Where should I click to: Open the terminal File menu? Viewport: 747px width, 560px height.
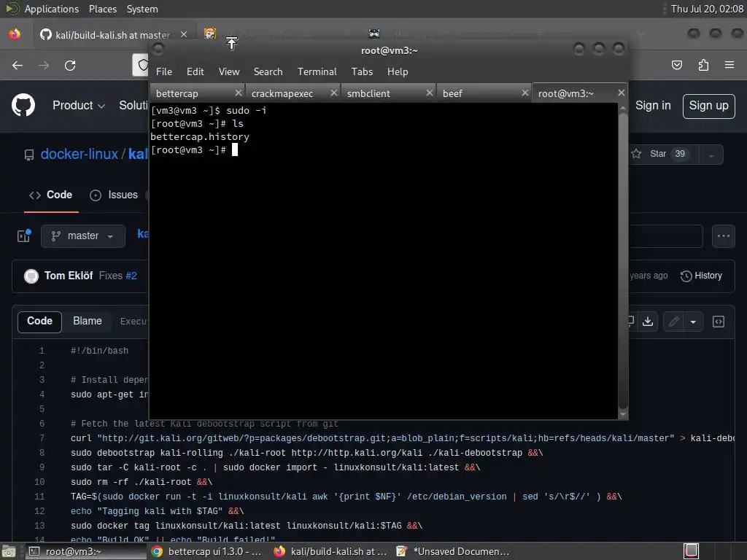[164, 71]
